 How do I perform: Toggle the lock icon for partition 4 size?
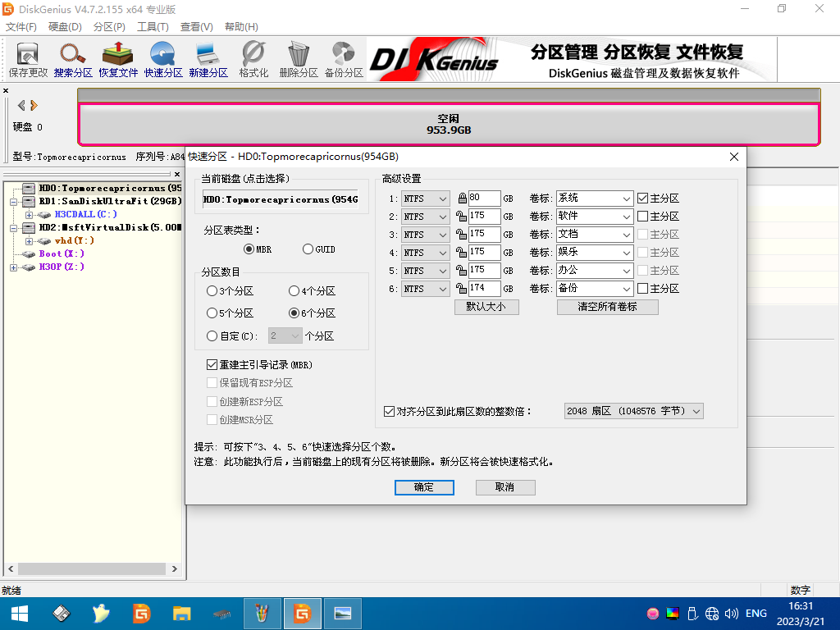point(461,253)
